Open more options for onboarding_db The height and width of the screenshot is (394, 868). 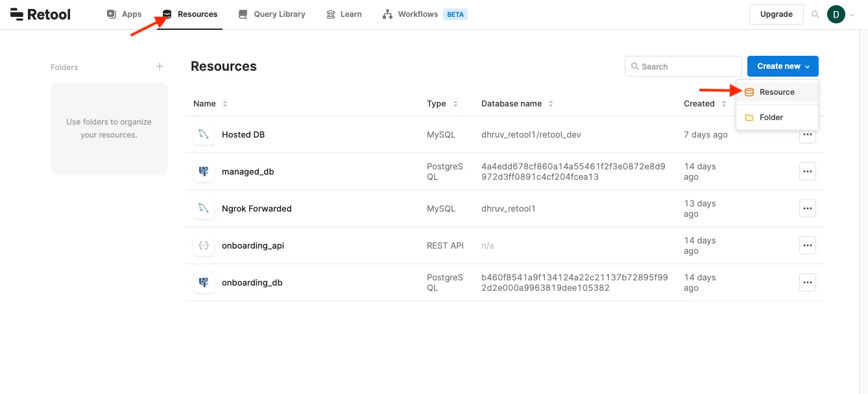pyautogui.click(x=807, y=282)
